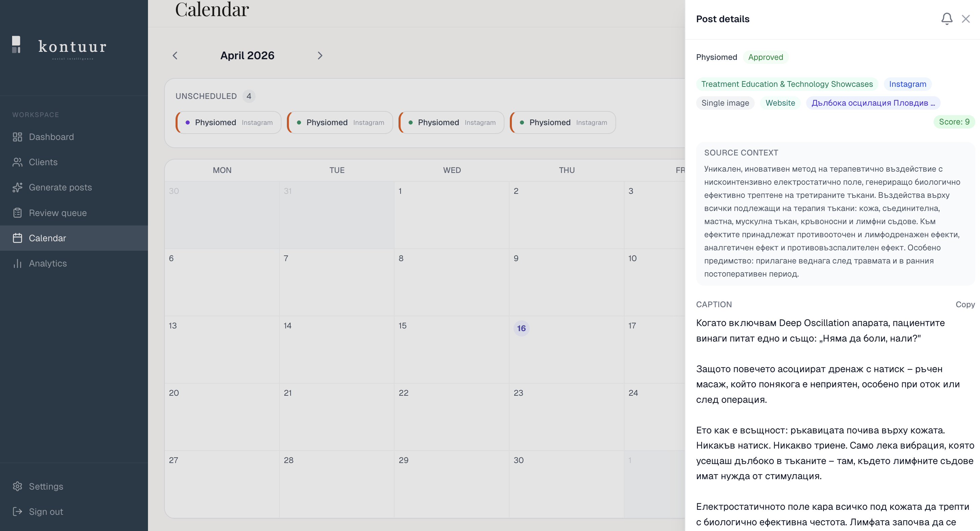This screenshot has height=531, width=980.
Task: Click the Website tag
Action: coord(780,103)
